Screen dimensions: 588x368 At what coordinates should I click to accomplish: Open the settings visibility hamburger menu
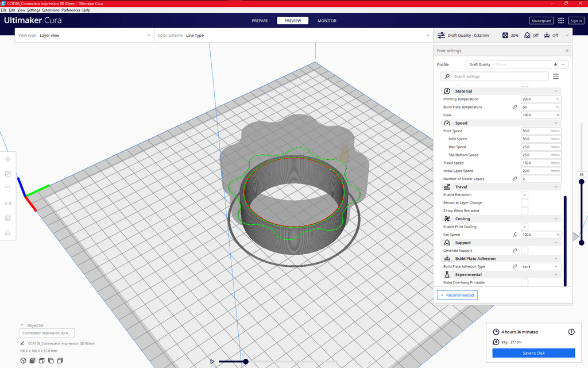(x=556, y=76)
